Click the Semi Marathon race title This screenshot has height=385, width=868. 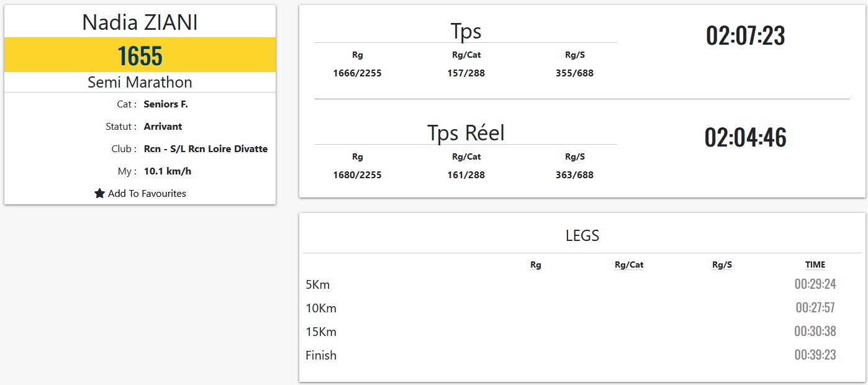140,82
